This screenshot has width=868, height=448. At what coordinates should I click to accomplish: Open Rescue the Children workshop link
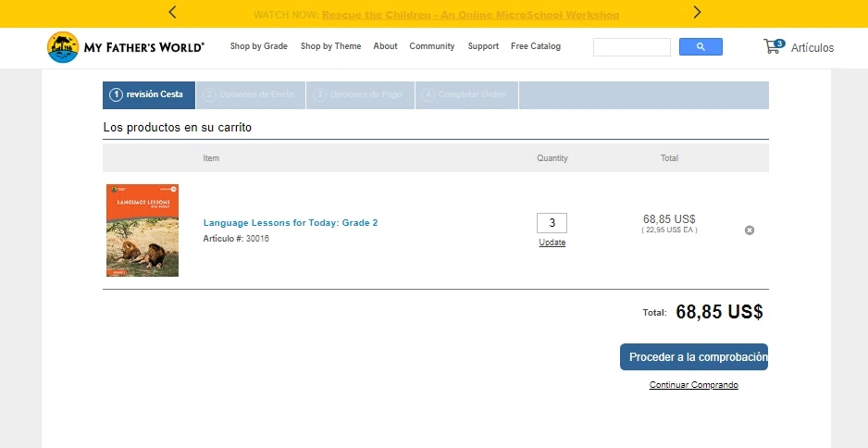(470, 15)
